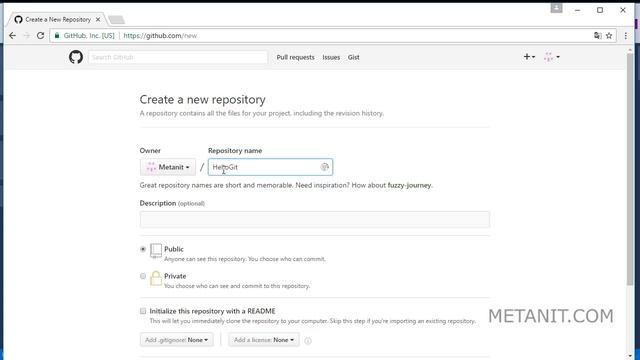Click the page's vertical scrollbar thumb
Image resolution: width=640 pixels, height=360 pixels.
point(630,169)
